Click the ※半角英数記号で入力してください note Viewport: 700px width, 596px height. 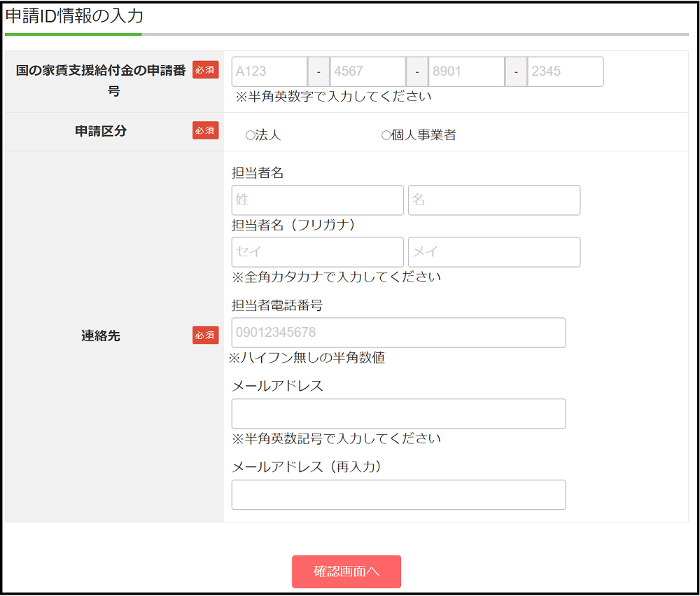tap(336, 438)
